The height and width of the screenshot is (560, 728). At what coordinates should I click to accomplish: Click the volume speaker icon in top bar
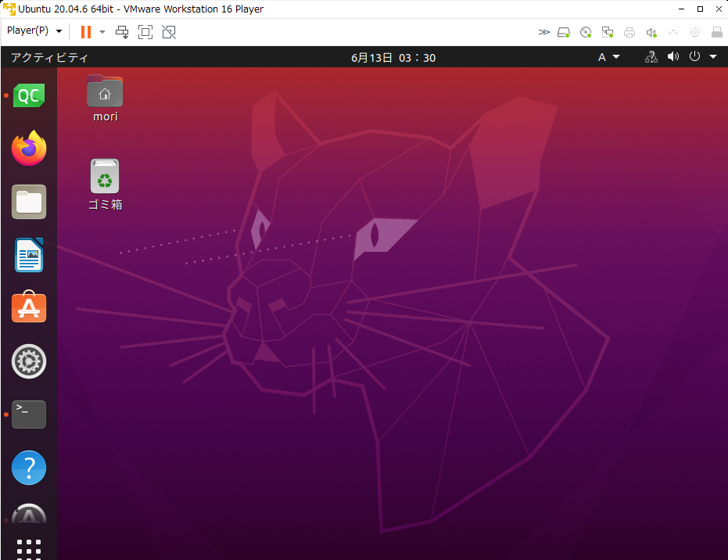tap(672, 56)
